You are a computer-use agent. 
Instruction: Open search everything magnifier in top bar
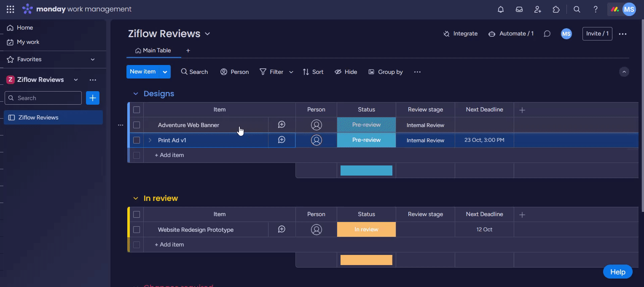[577, 9]
